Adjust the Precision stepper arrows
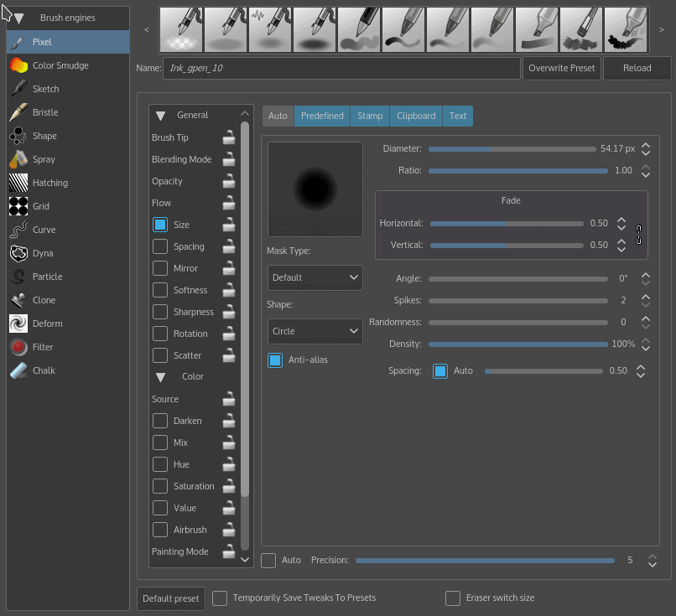Image resolution: width=676 pixels, height=616 pixels. click(x=653, y=561)
